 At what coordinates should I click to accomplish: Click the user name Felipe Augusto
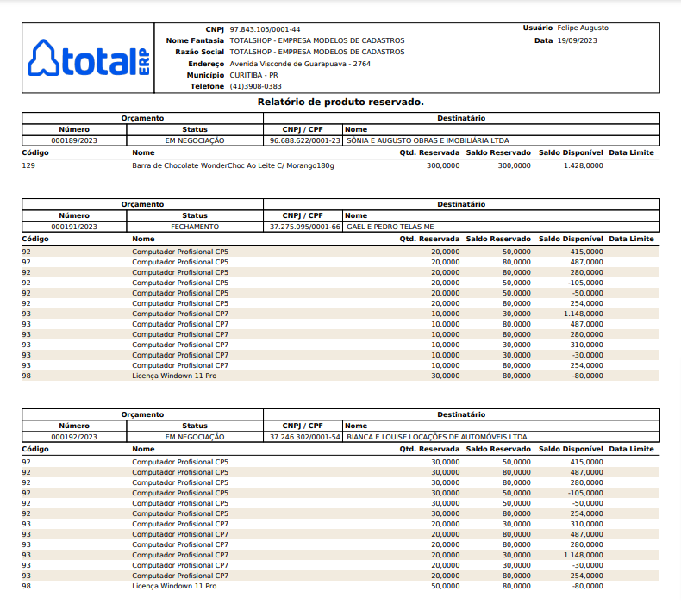(583, 28)
